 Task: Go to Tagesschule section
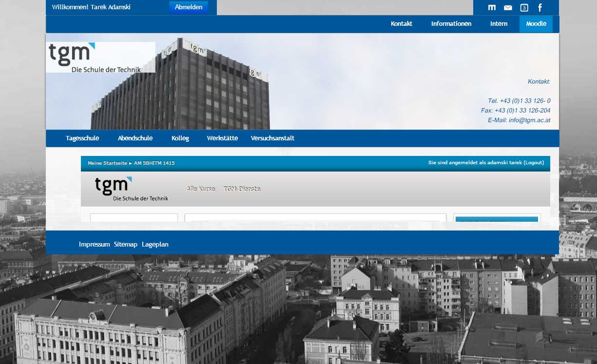click(82, 138)
